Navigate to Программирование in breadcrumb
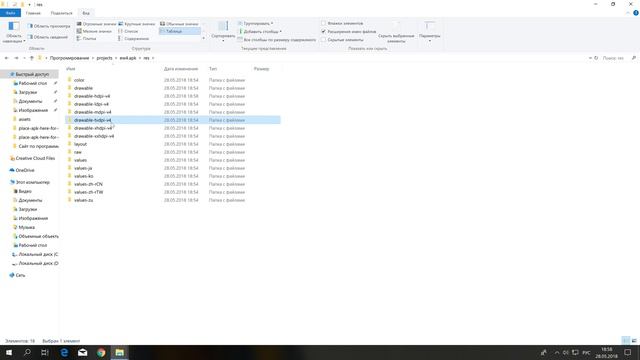 69,58
